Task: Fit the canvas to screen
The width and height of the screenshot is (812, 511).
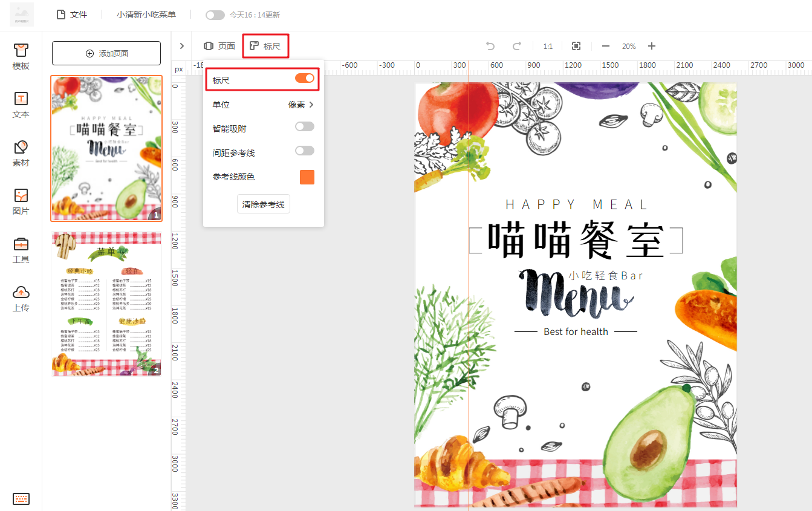Action: 576,46
